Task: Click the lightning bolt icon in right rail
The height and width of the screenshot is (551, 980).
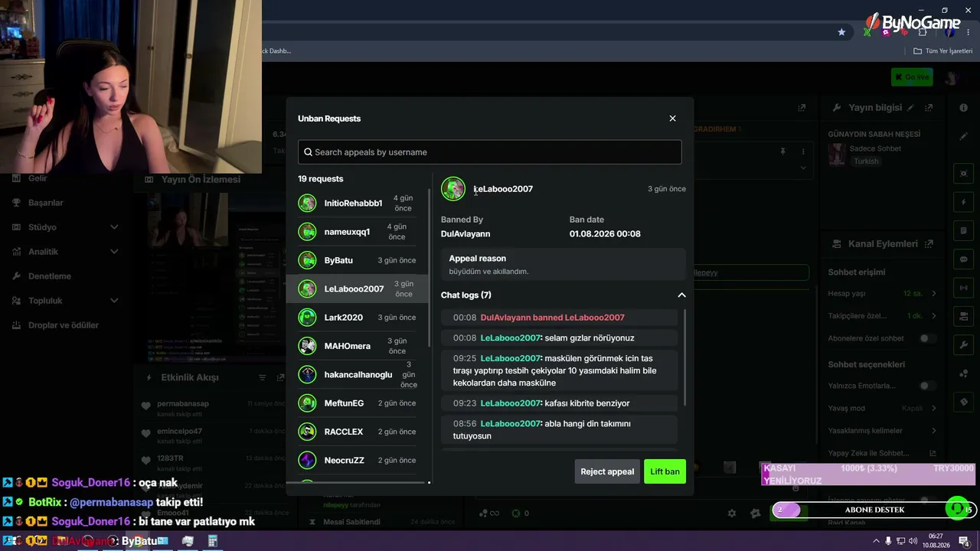Action: click(x=964, y=203)
